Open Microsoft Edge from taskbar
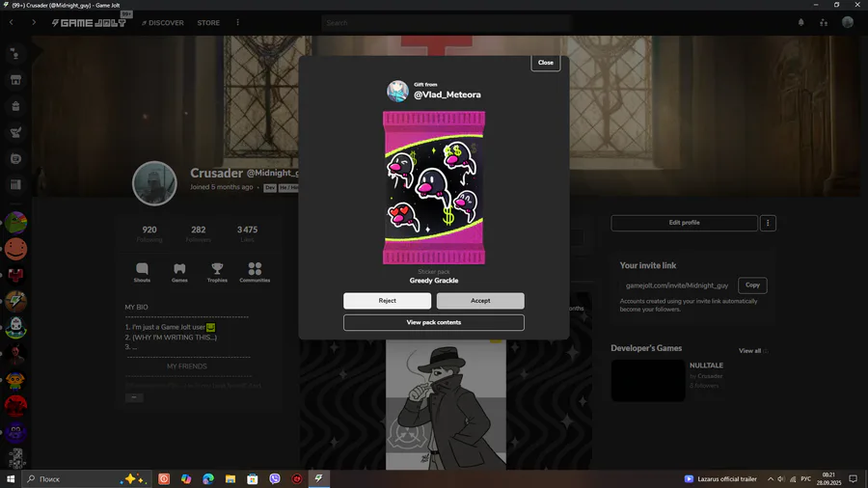The image size is (868, 488). [x=208, y=478]
